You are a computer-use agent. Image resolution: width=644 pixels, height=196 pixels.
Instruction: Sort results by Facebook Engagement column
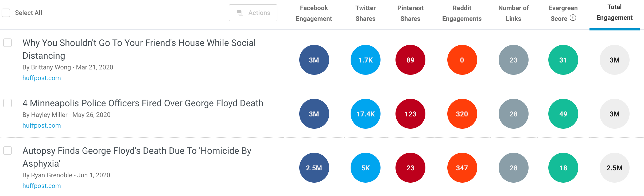pyautogui.click(x=314, y=13)
